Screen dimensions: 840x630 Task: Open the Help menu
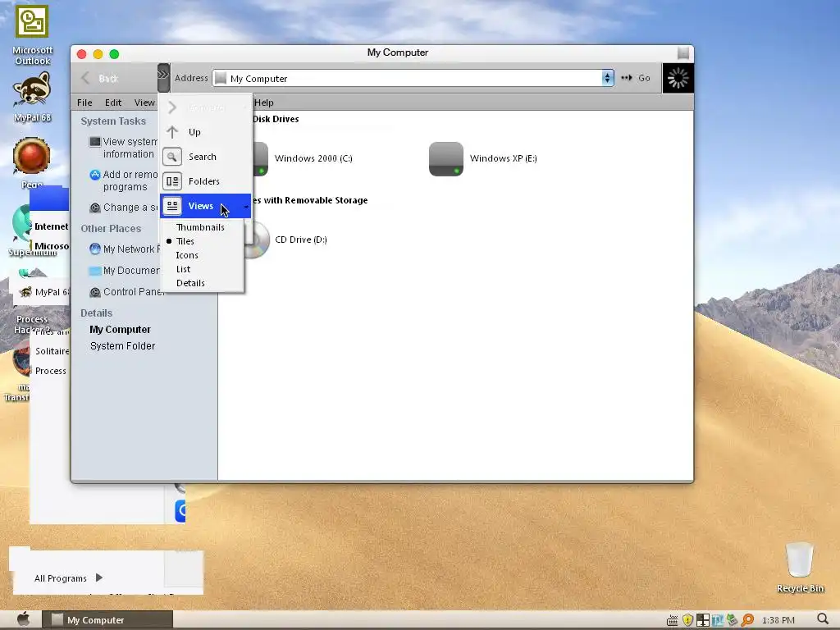263,103
